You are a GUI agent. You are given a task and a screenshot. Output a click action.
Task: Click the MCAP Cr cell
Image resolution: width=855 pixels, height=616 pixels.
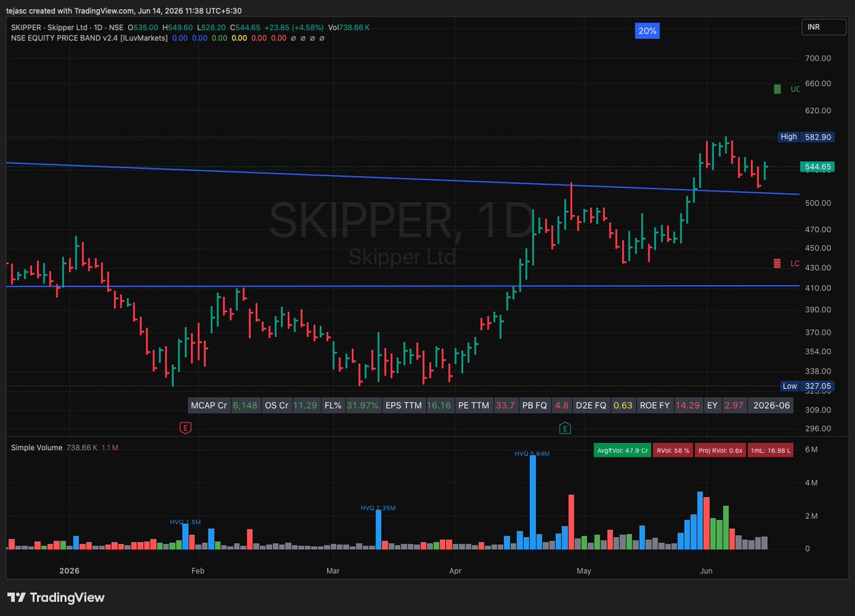tap(209, 405)
